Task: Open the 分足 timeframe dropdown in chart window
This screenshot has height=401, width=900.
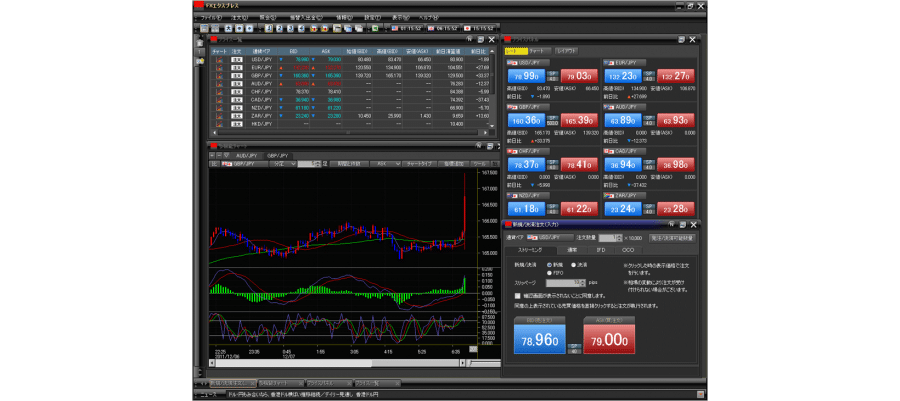Action: coord(283,163)
